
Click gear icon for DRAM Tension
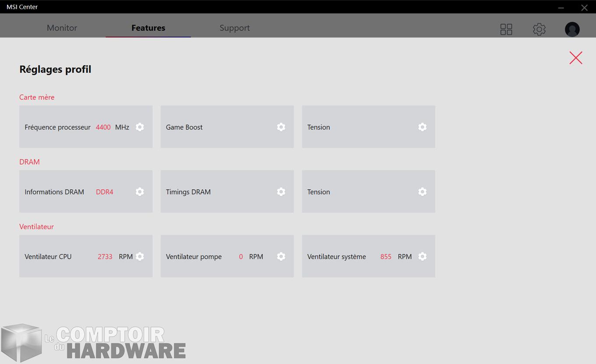coord(422,192)
